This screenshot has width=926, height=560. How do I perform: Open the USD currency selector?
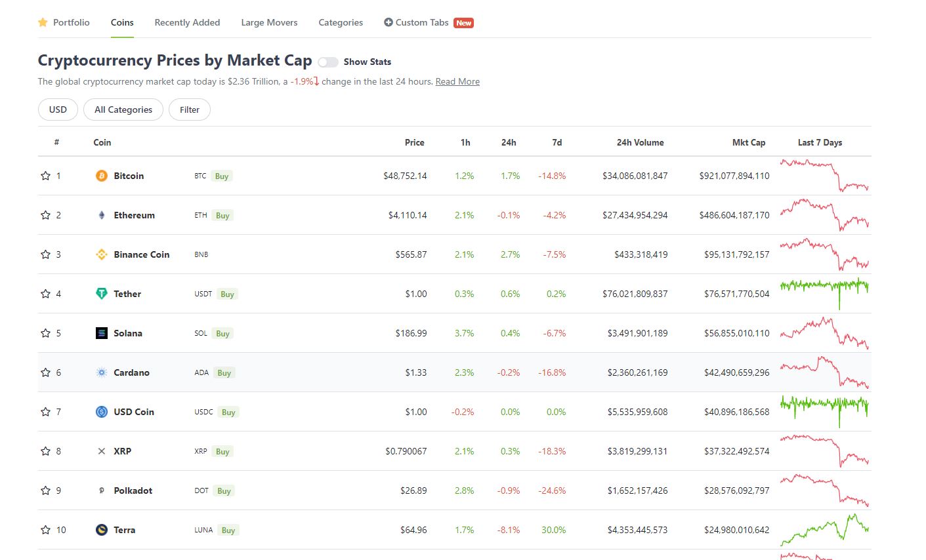click(58, 110)
